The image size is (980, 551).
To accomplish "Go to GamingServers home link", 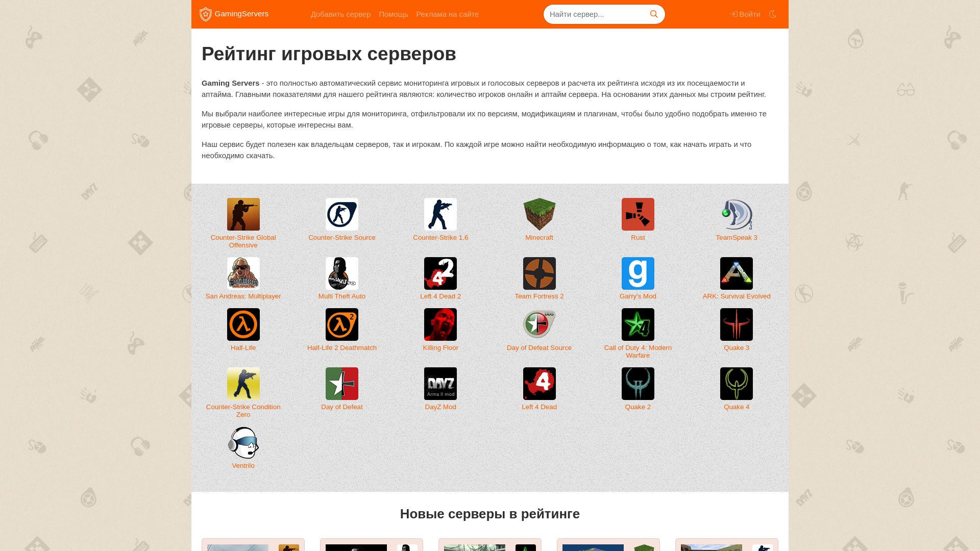I will 234,14.
